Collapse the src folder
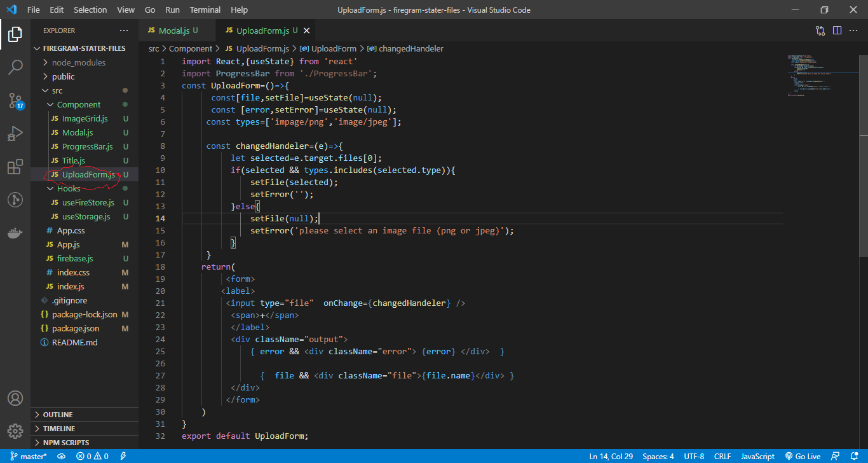 click(x=85, y=90)
